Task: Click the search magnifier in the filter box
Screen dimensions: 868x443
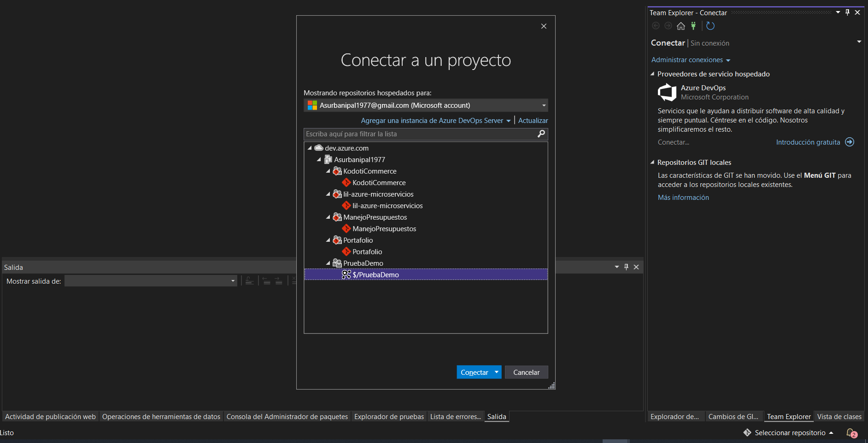Action: tap(541, 134)
